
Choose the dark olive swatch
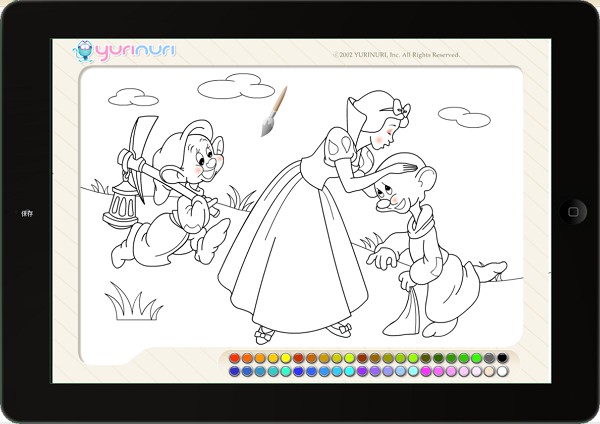(426, 358)
